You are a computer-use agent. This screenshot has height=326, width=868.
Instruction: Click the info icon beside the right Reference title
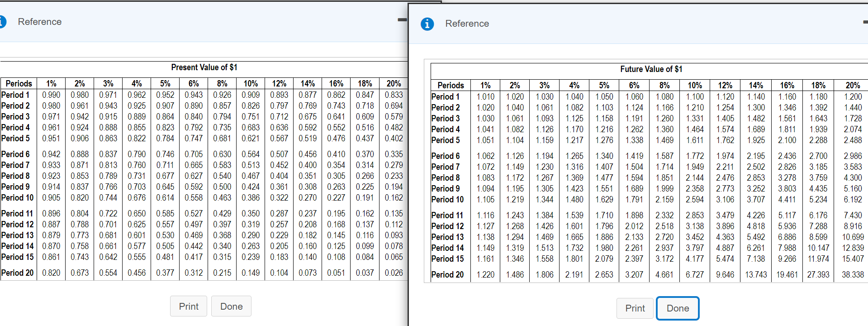[427, 24]
